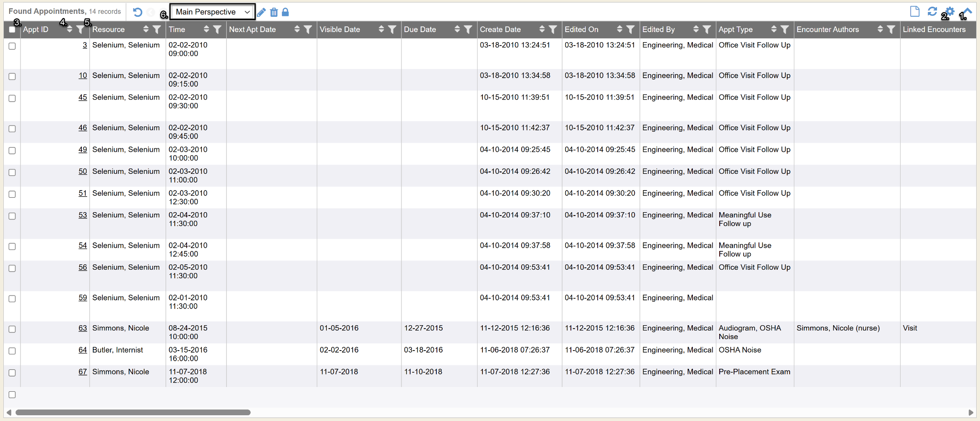Click the filter funnel on Appt ID column

click(x=80, y=30)
